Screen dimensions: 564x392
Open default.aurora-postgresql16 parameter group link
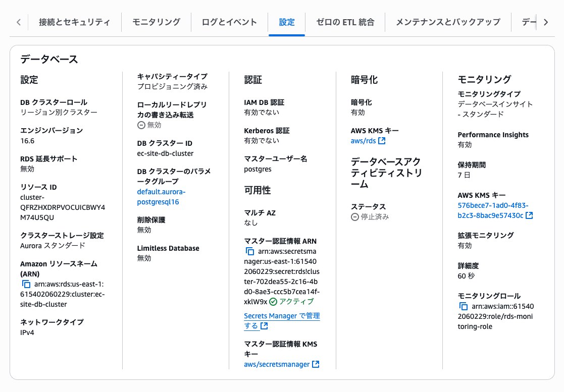pos(161,197)
